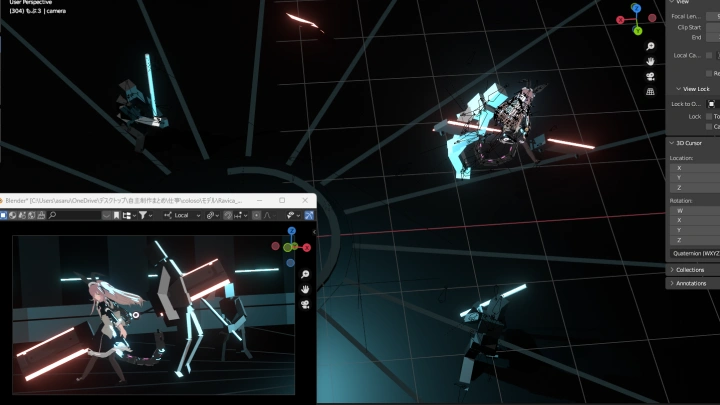Screen dimensions: 720x405
Task: Click the fifth header icon next to search
Action: pyautogui.click(x=41, y=215)
